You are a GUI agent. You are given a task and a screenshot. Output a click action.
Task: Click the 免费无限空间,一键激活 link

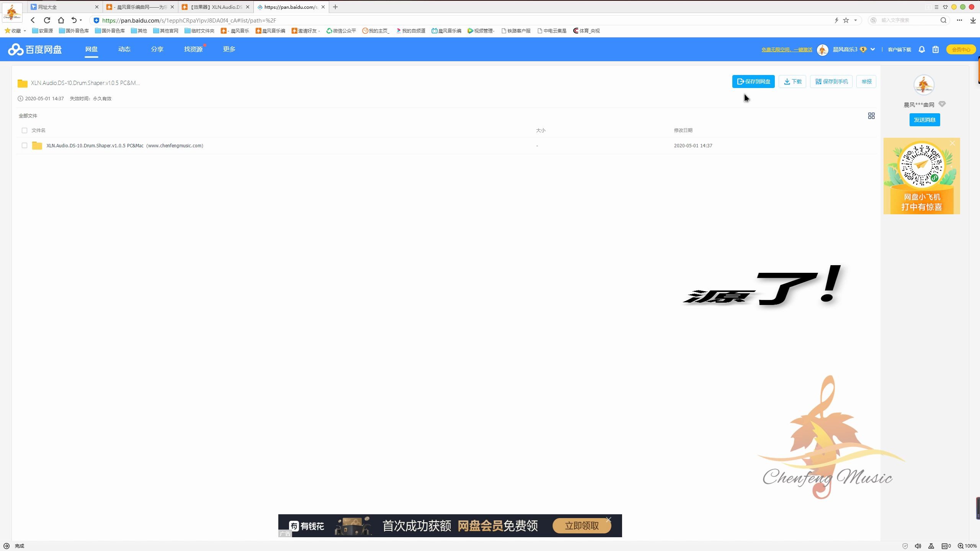[787, 50]
